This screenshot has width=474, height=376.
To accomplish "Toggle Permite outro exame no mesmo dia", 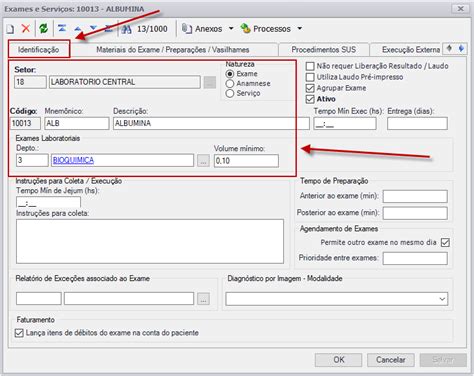I will [445, 242].
